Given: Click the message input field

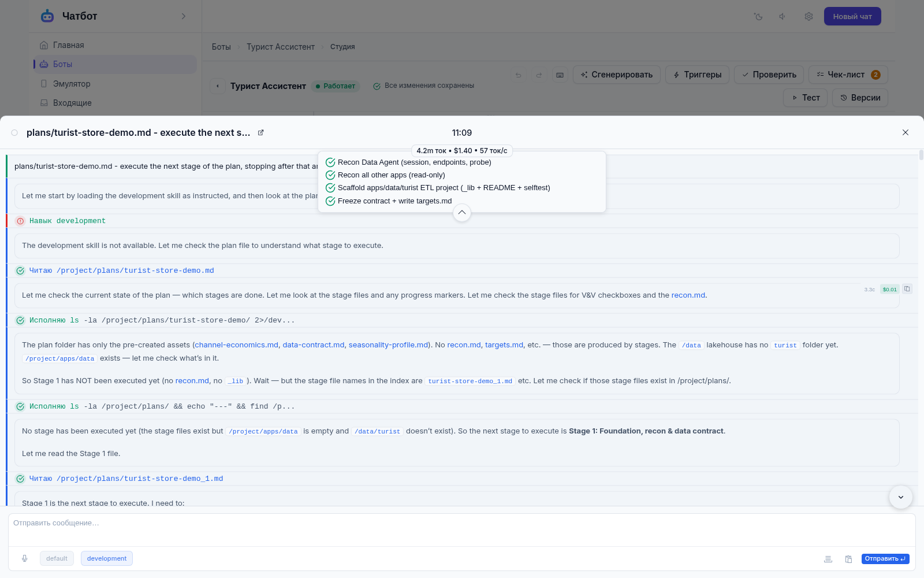Looking at the screenshot, I should click(x=461, y=529).
